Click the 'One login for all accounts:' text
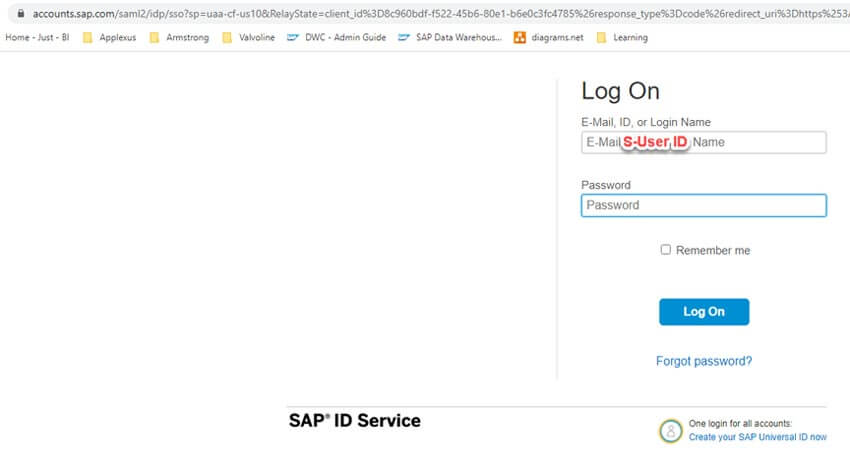 point(740,424)
